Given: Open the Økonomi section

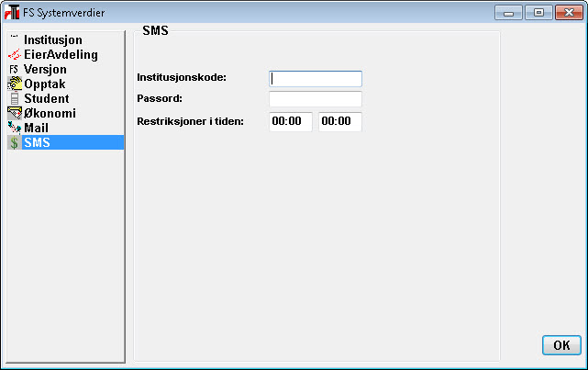Looking at the screenshot, I should (50, 113).
